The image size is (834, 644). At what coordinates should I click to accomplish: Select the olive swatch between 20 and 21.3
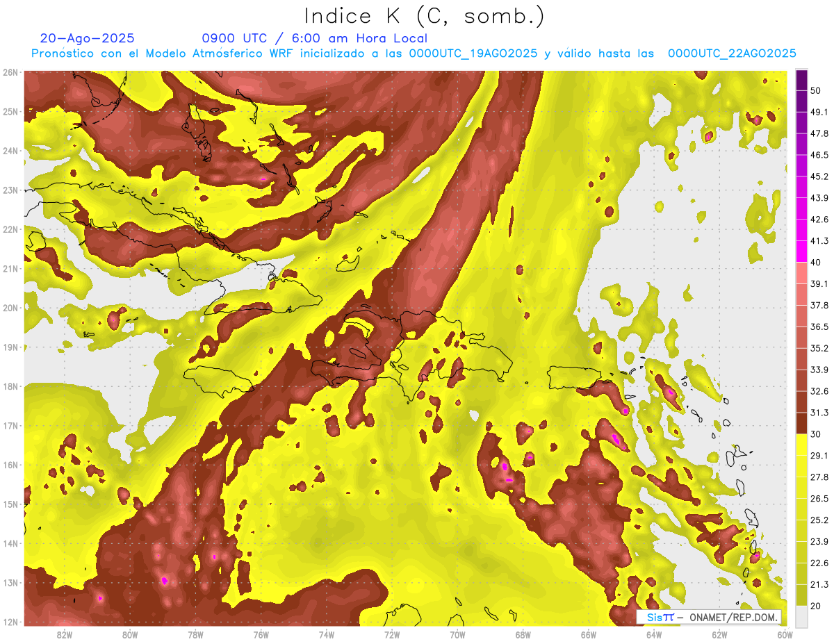pos(801,595)
